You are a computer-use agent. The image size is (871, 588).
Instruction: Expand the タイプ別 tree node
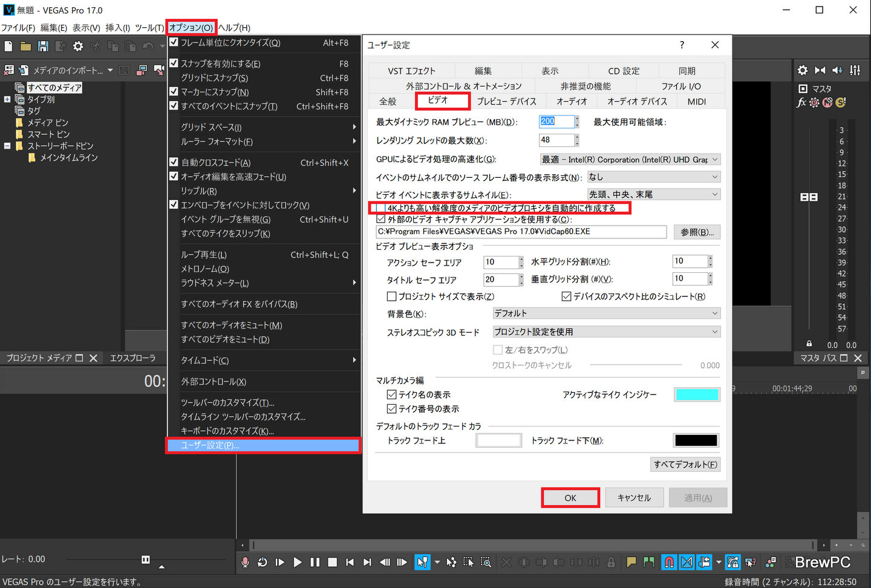(x=7, y=99)
